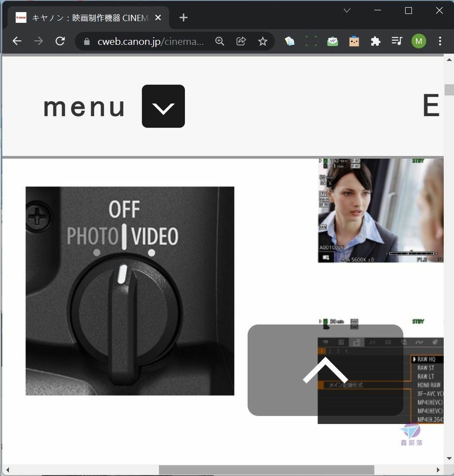Image resolution: width=454 pixels, height=476 pixels.
Task: Minimize the Chrome window
Action: [x=377, y=11]
